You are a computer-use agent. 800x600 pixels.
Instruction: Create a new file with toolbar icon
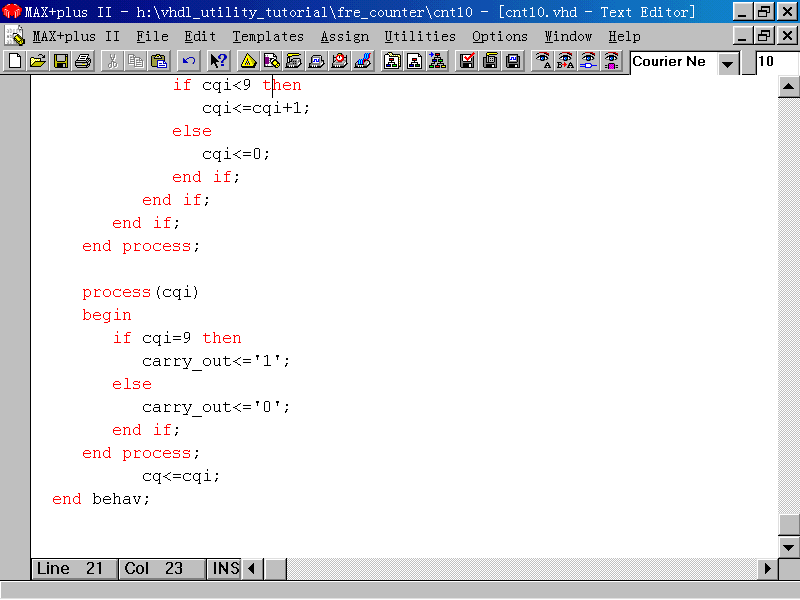tap(15, 61)
